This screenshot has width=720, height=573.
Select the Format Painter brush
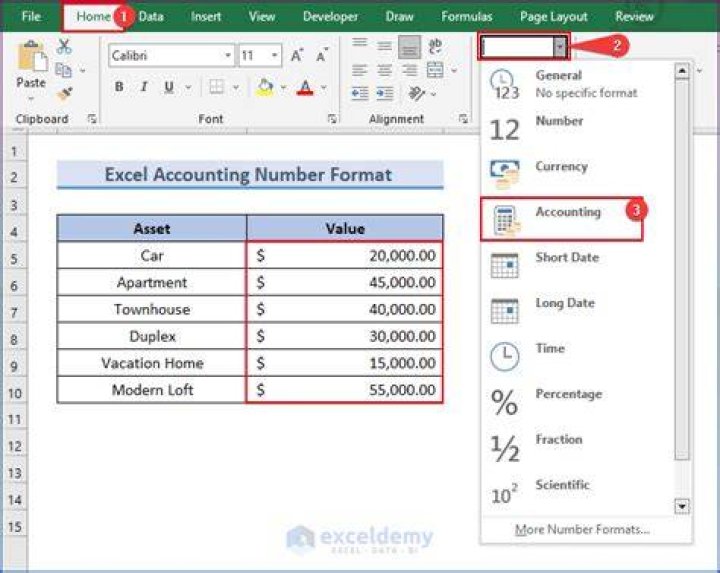65,94
